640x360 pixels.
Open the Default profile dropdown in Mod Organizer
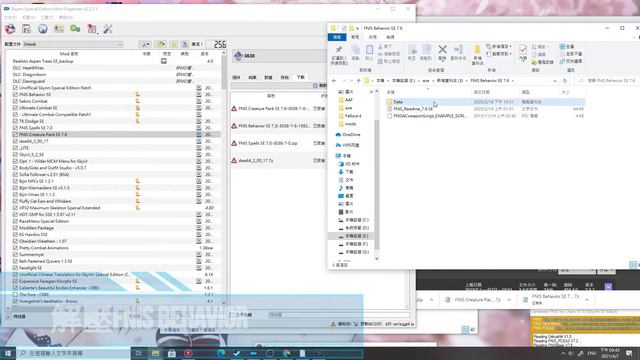tap(73, 44)
